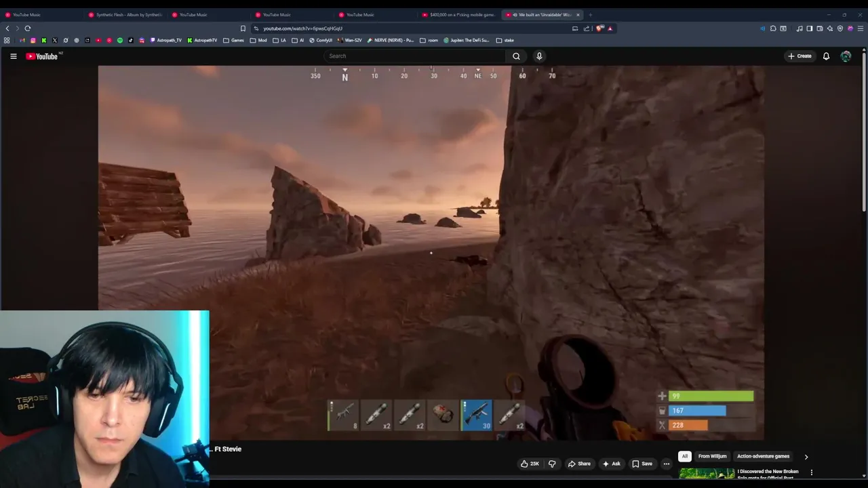
Task: Click the YouTube search magnifier button
Action: 516,56
